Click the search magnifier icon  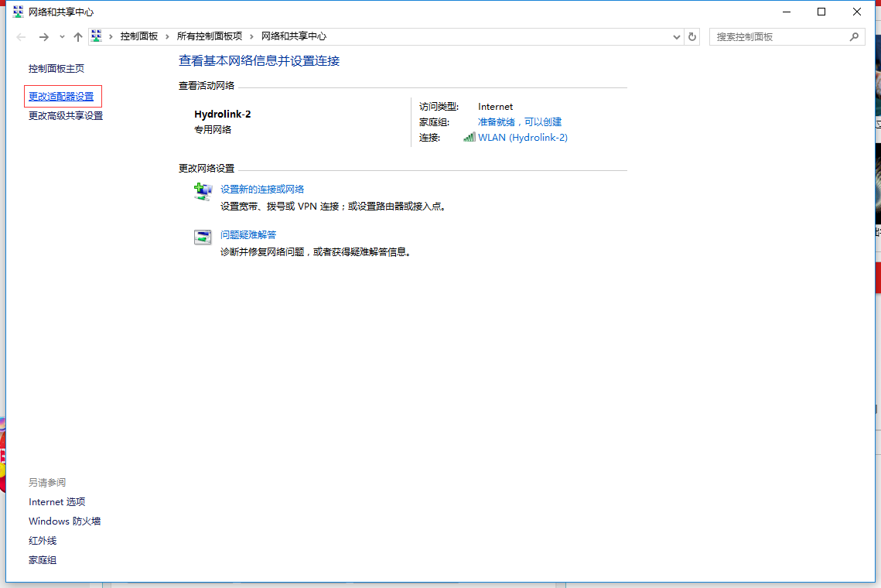click(854, 36)
